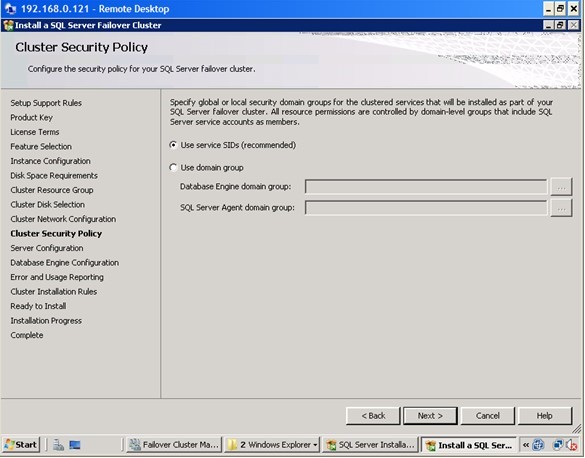Open the 2 Windows Explorer taskbar group
The image size is (585, 458).
pyautogui.click(x=272, y=445)
